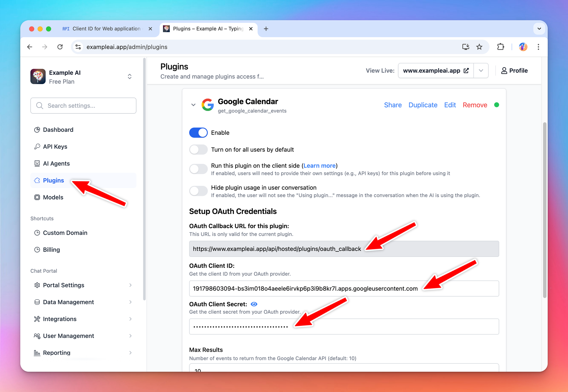Click the OAuth Callback URL field

[x=344, y=249]
